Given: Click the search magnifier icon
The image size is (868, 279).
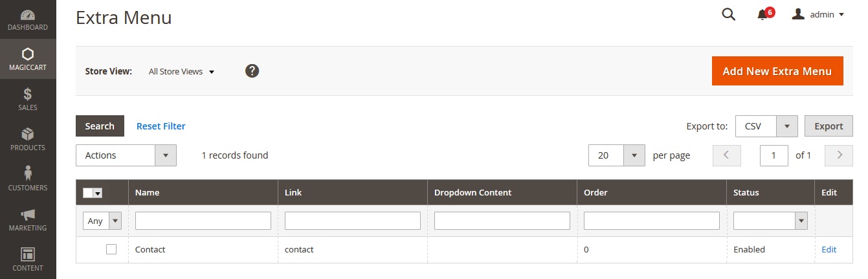Looking at the screenshot, I should [729, 14].
